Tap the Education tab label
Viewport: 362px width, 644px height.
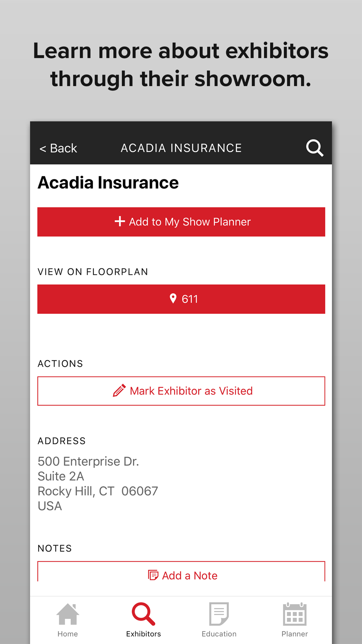click(219, 634)
